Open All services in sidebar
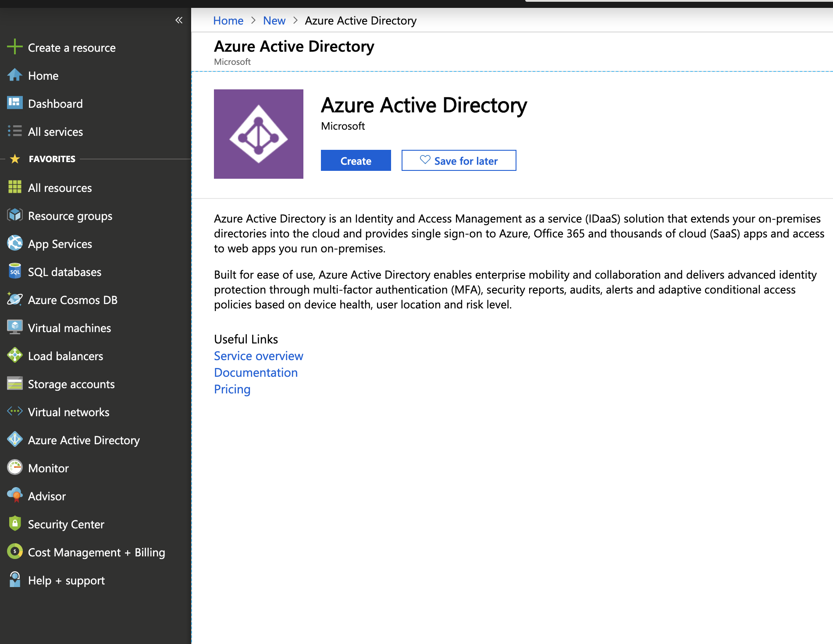 click(x=56, y=132)
